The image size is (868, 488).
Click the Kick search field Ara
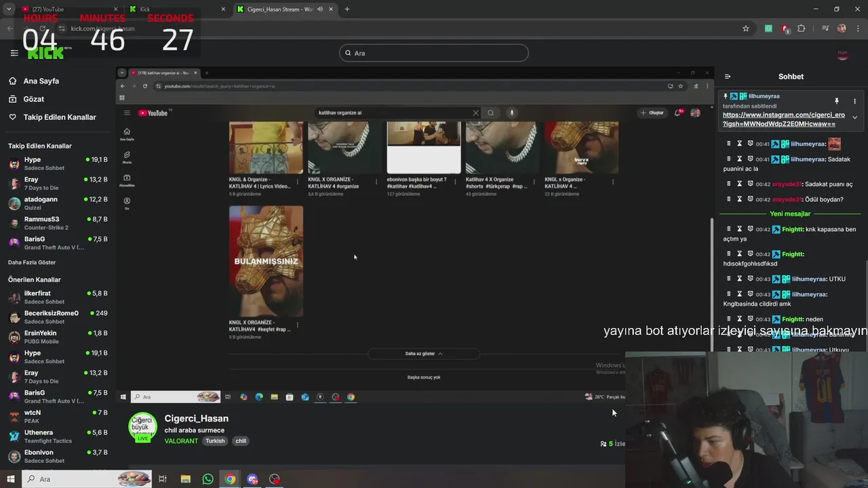[x=434, y=53]
